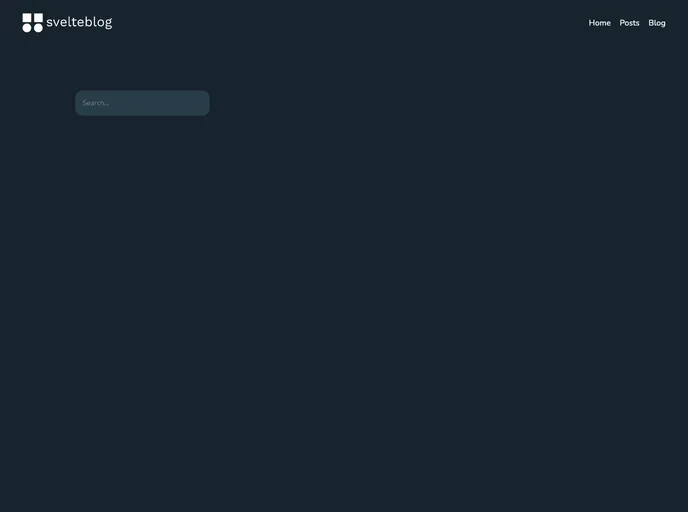This screenshot has width=688, height=512.
Task: Click the bottom-right circle of the logo
Action: pyautogui.click(x=38, y=28)
